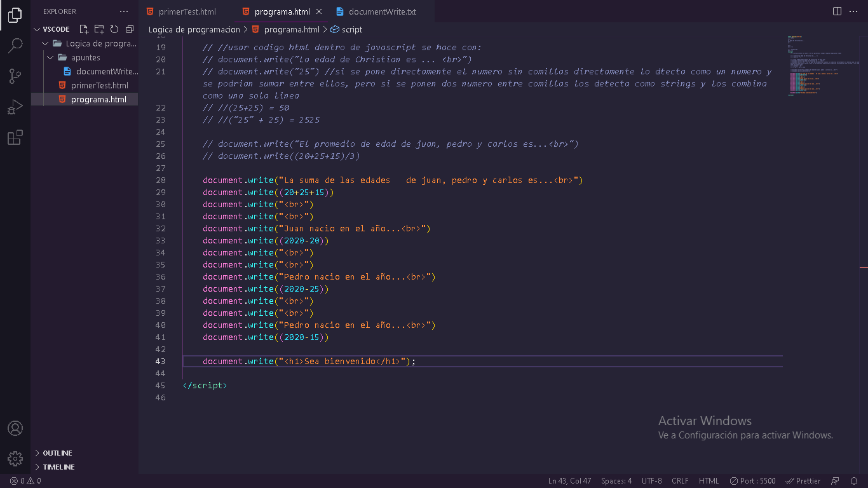Open Explorer more actions ellipsis

[124, 11]
